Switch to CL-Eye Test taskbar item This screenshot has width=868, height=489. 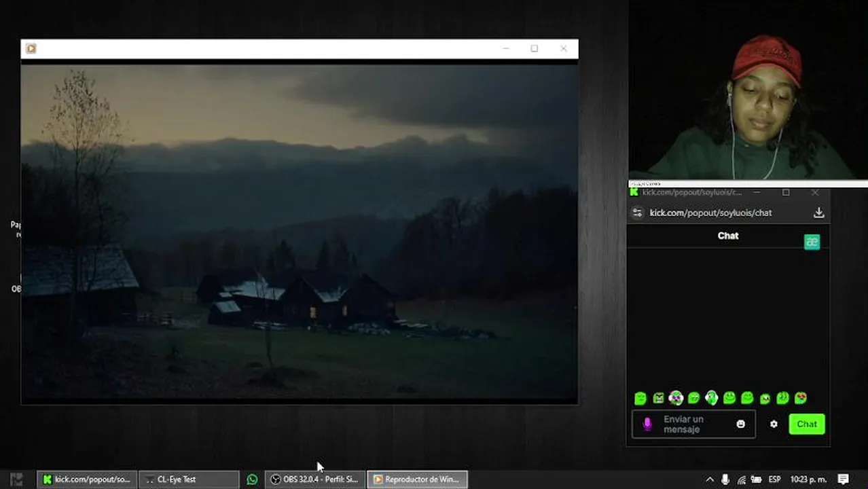click(x=189, y=479)
